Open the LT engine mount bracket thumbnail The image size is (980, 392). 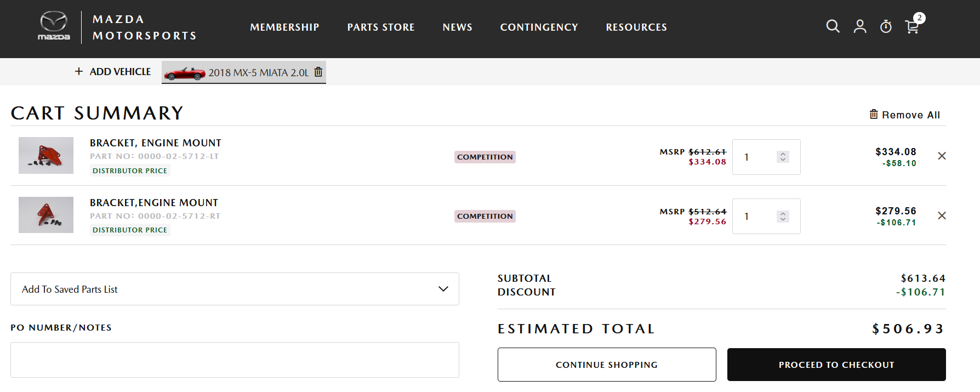pyautogui.click(x=46, y=155)
